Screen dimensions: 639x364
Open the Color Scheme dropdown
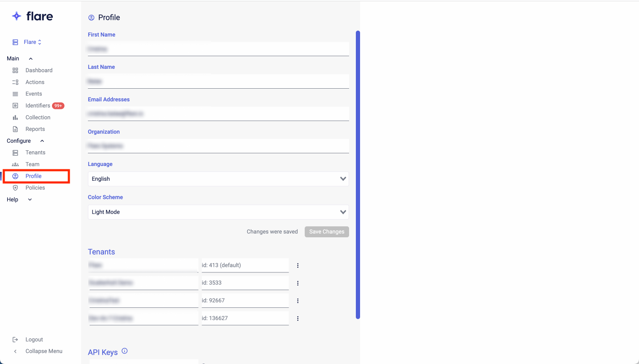tap(218, 212)
